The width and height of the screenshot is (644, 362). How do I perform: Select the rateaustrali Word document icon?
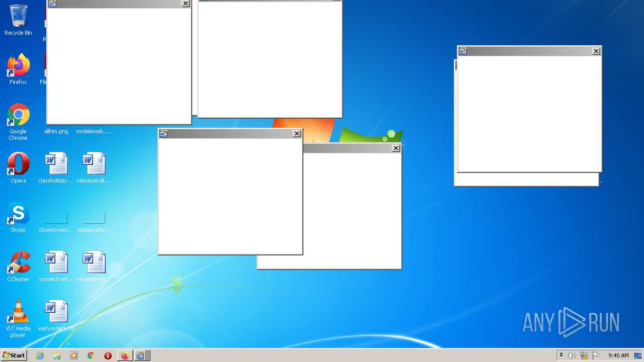pos(94,168)
